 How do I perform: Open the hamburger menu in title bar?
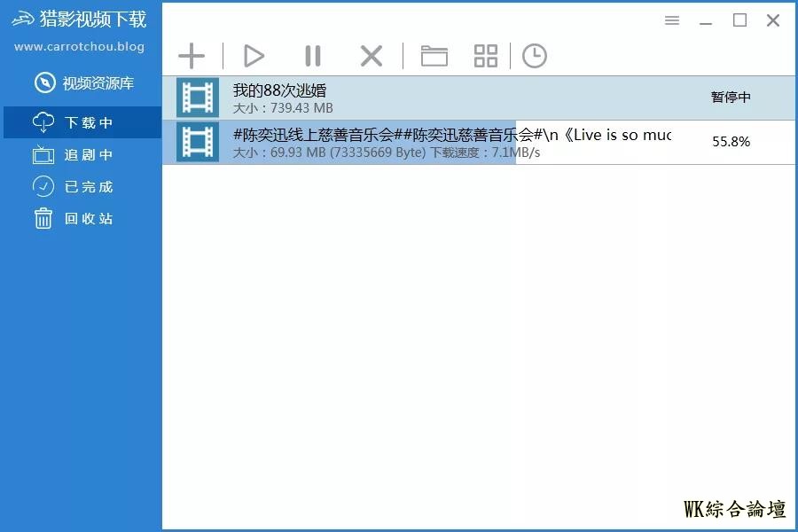click(x=672, y=20)
